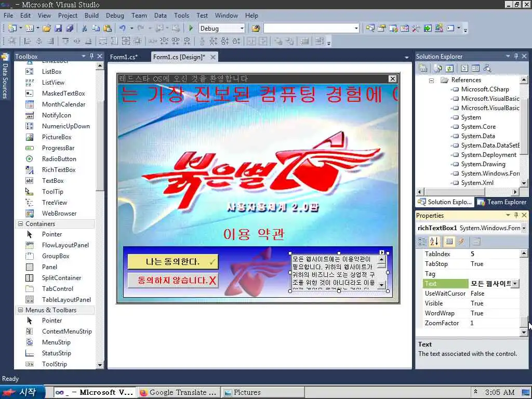Click Show All Files icon in Solution Explorer
This screenshot has height=399, width=532.
coord(437,68)
